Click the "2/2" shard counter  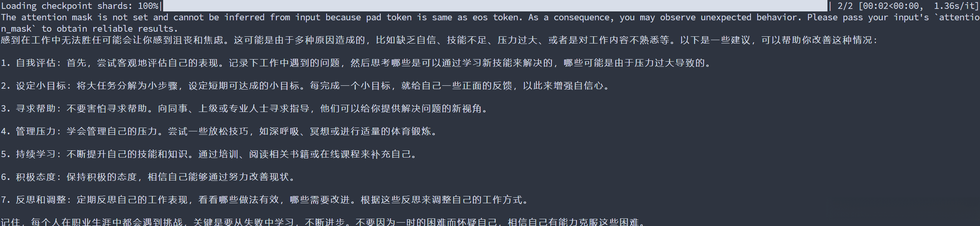tap(846, 6)
